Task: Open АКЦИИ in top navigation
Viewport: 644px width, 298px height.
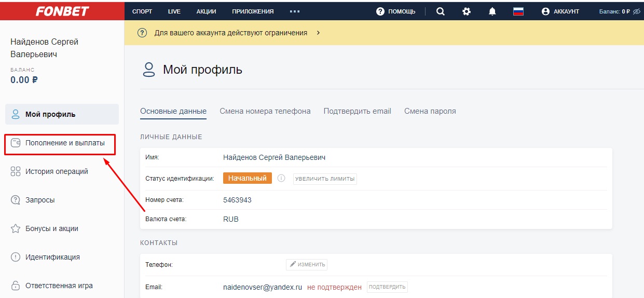Action: point(207,11)
